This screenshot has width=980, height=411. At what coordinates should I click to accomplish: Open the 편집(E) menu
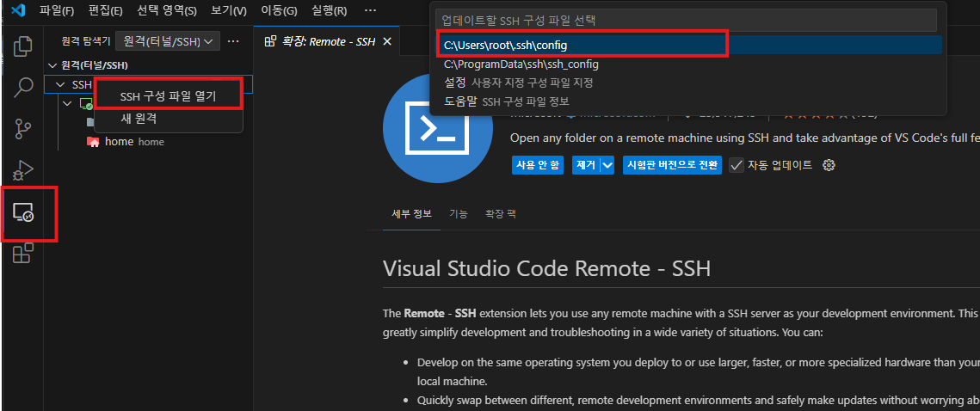105,10
